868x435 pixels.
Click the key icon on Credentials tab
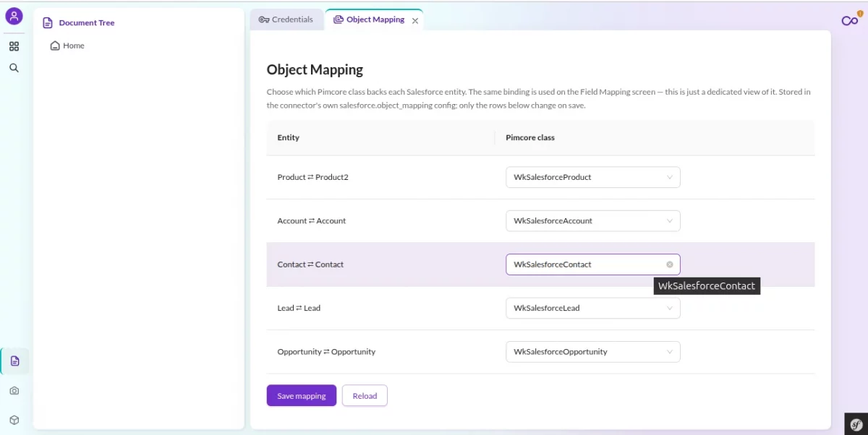tap(264, 20)
